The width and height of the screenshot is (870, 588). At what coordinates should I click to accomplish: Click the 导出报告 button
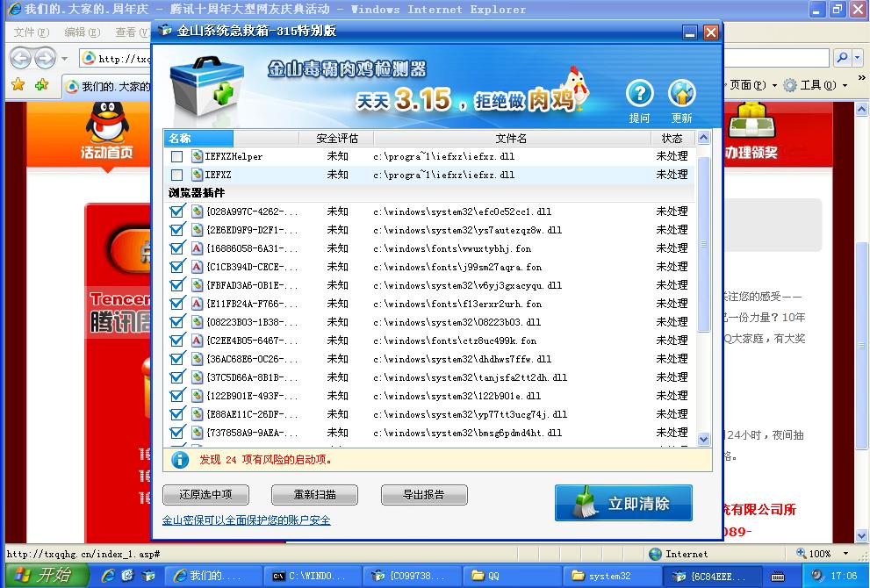point(424,495)
